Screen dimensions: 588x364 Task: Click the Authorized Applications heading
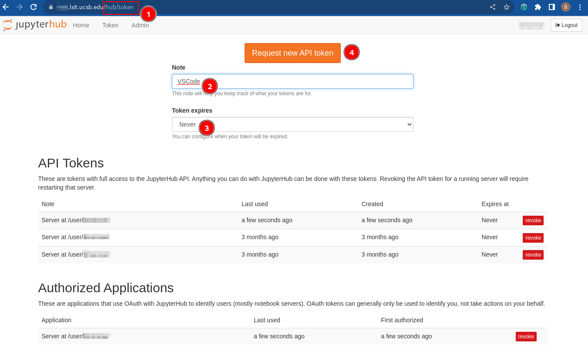(106, 288)
